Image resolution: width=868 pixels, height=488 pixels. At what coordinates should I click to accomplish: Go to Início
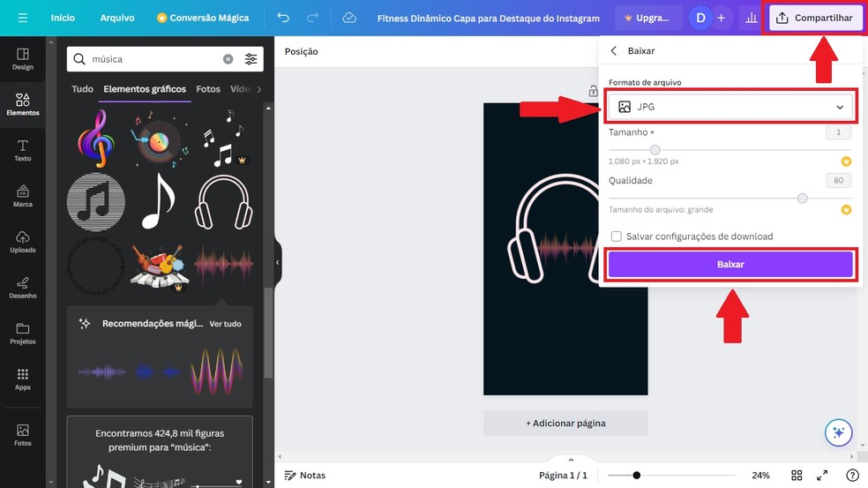pyautogui.click(x=63, y=18)
